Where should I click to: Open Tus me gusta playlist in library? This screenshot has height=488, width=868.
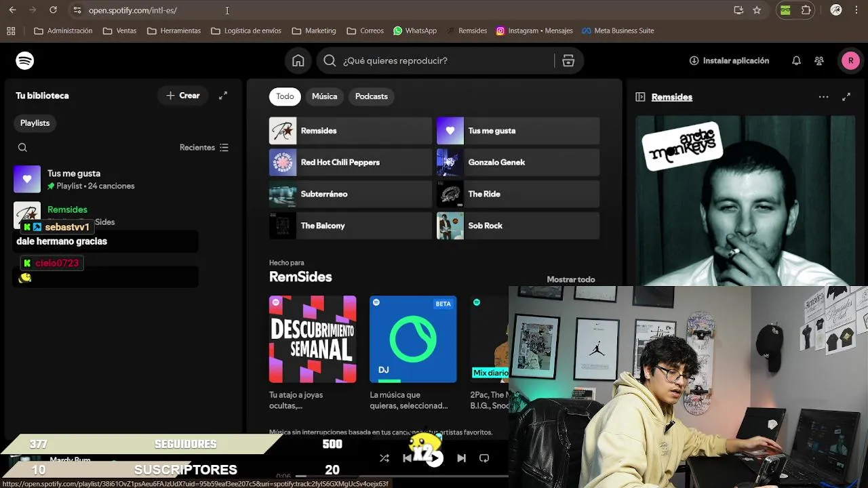122,180
